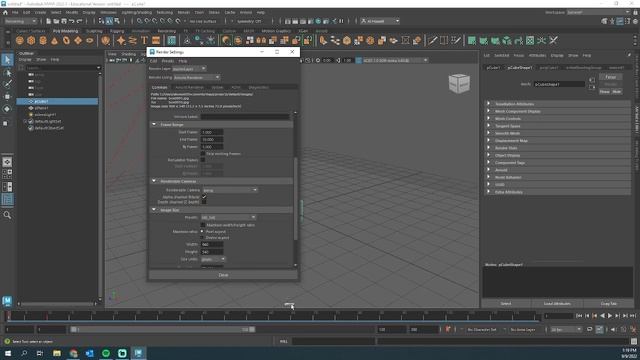Image resolution: width=640 pixels, height=360 pixels.
Task: Click the Maya home icon in menu bar
Action: point(5,13)
